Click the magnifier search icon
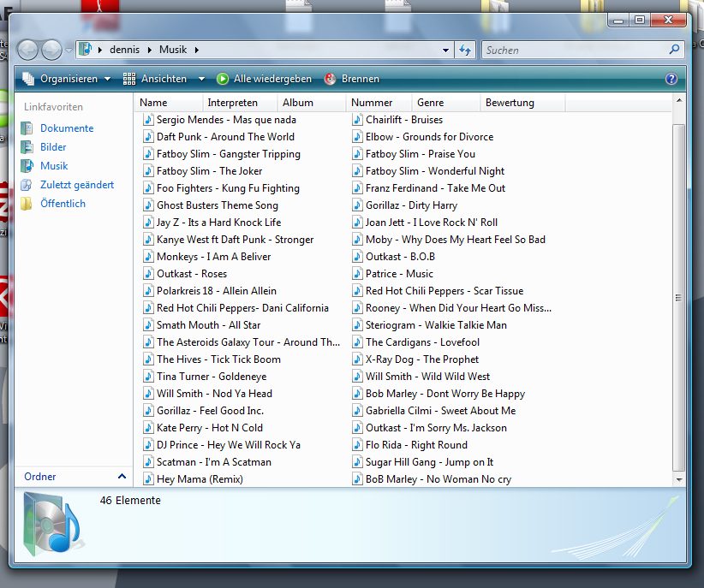This screenshot has height=588, width=704. click(674, 50)
